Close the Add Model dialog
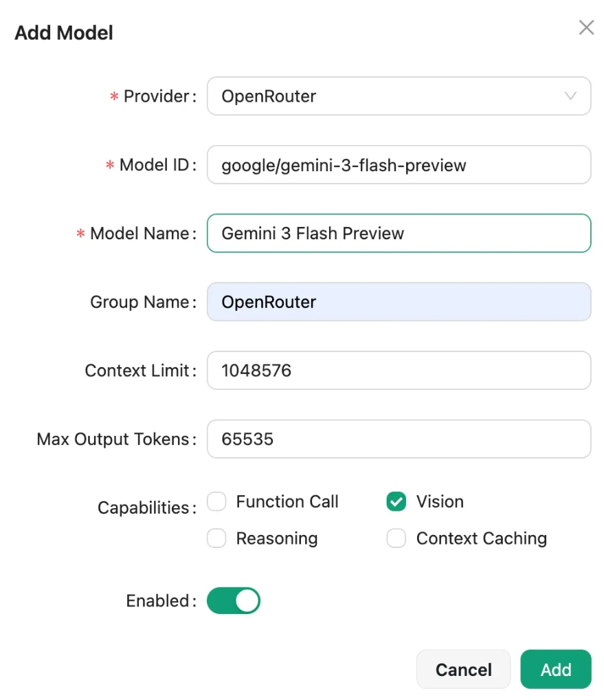Screen dimensions: 604x700 pos(585,28)
